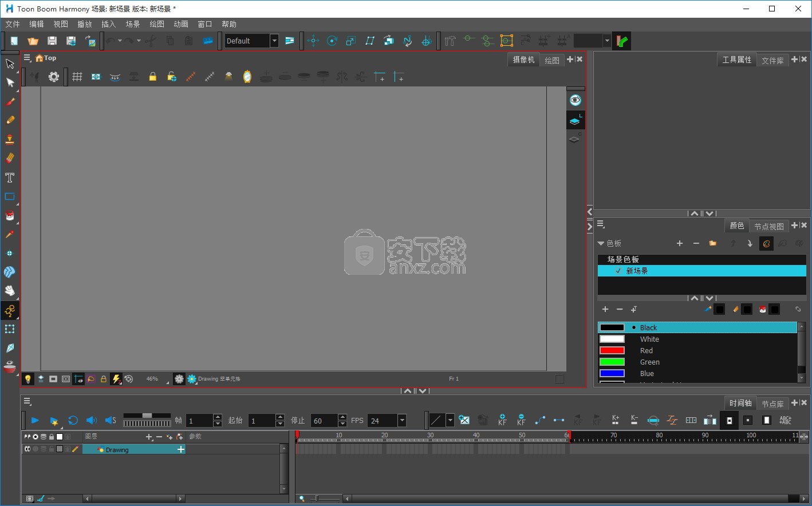The height and width of the screenshot is (506, 812).
Task: Click the Add Keyframe (KF plus) icon
Action: [502, 420]
